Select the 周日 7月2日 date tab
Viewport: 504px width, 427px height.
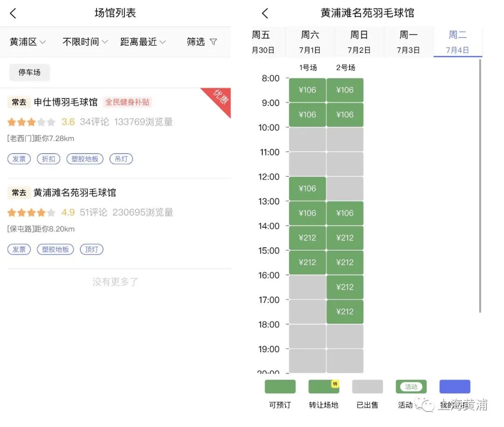[x=359, y=42]
